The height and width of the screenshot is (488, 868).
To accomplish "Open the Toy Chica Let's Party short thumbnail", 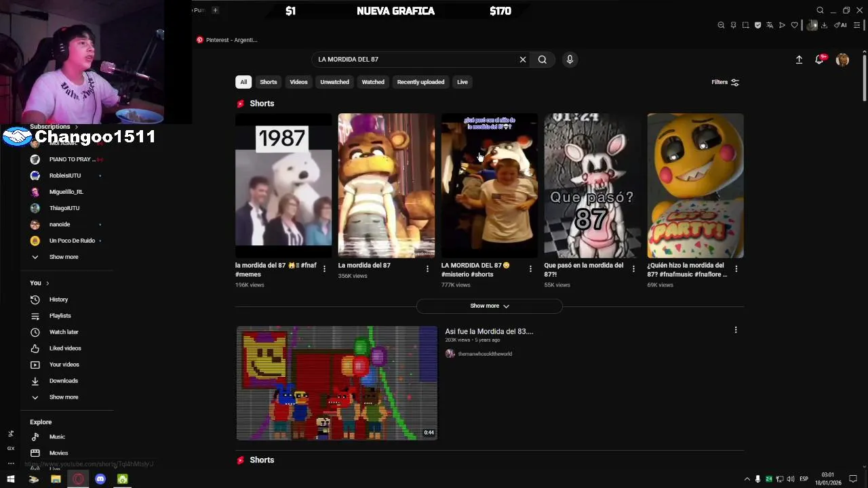I will tap(696, 186).
